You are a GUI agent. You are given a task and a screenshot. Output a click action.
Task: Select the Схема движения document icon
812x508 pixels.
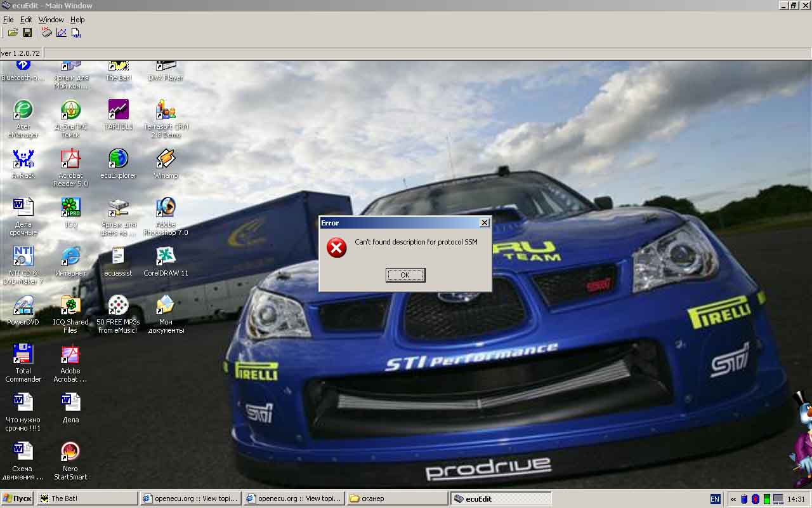click(23, 461)
